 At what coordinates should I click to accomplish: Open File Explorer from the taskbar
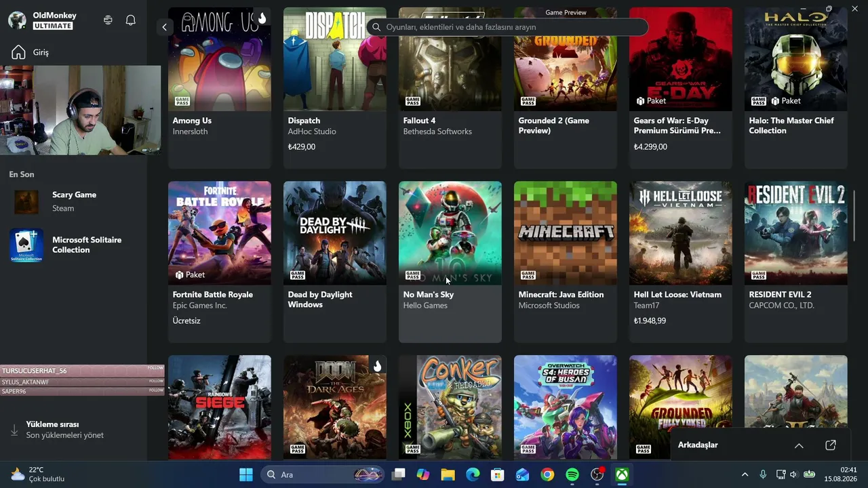[448, 474]
